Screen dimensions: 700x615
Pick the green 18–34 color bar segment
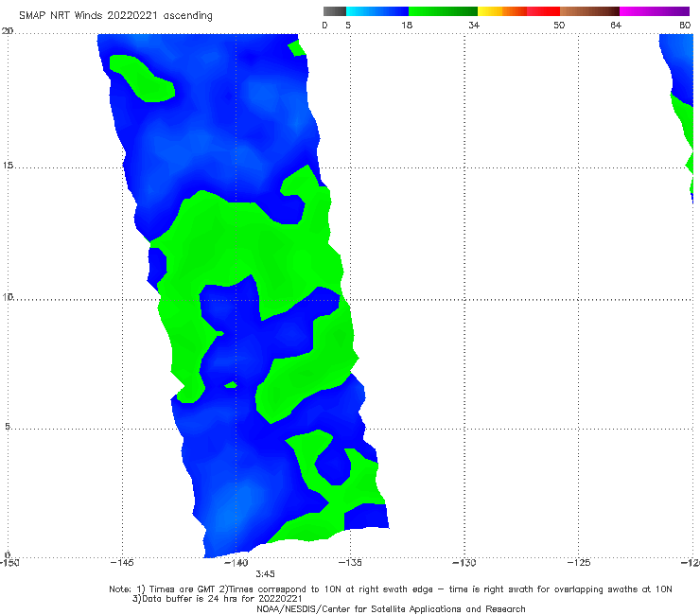443,11
